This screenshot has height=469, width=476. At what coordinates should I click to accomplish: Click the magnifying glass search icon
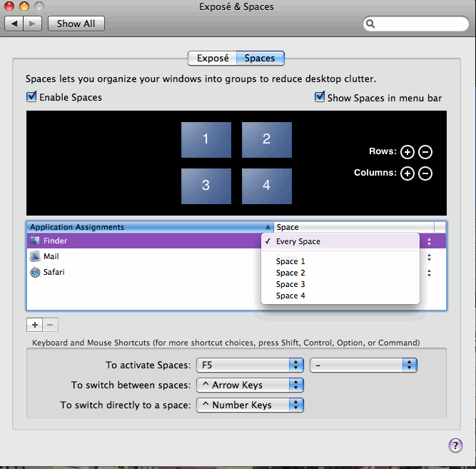coord(370,24)
